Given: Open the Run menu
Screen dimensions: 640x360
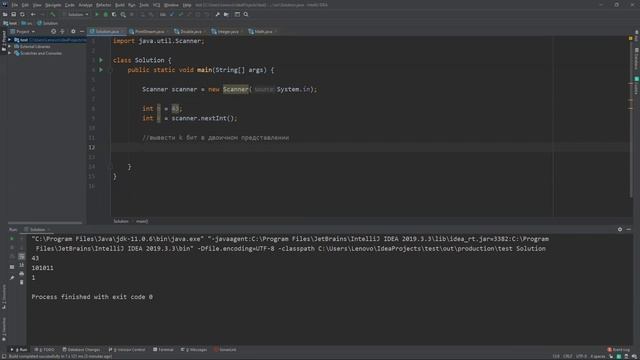Looking at the screenshot, I should [132, 5].
